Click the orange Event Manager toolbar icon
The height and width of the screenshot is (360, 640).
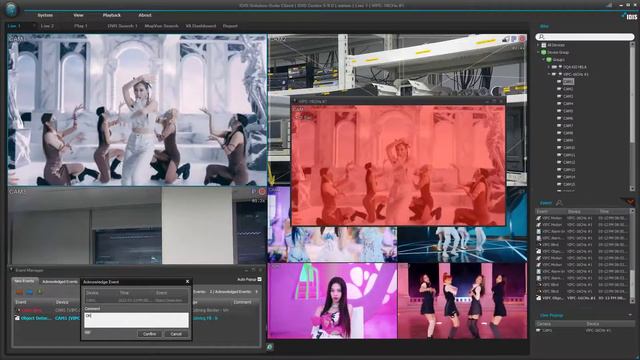(x=19, y=292)
